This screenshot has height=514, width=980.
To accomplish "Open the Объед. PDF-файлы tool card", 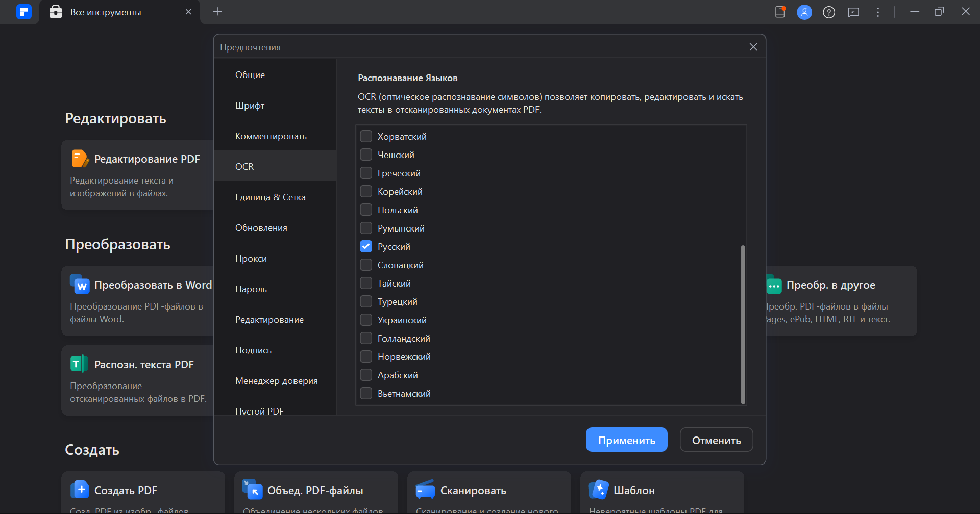I will click(x=316, y=493).
